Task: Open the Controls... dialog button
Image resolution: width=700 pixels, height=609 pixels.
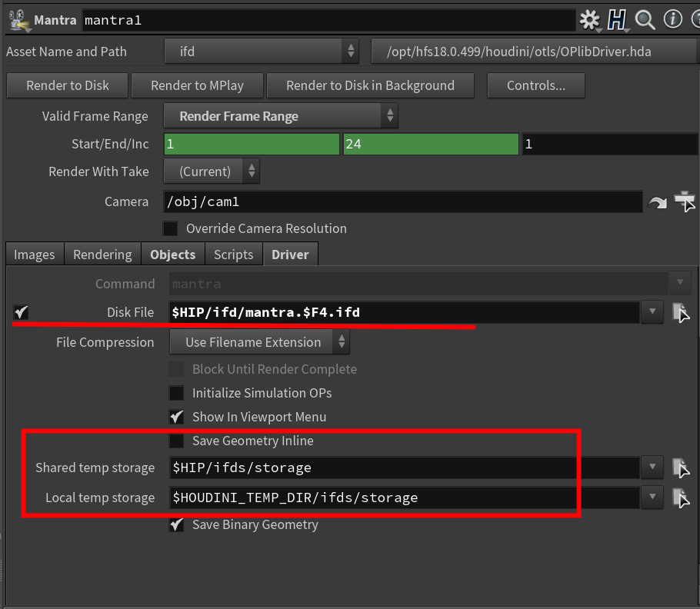Action: (536, 85)
